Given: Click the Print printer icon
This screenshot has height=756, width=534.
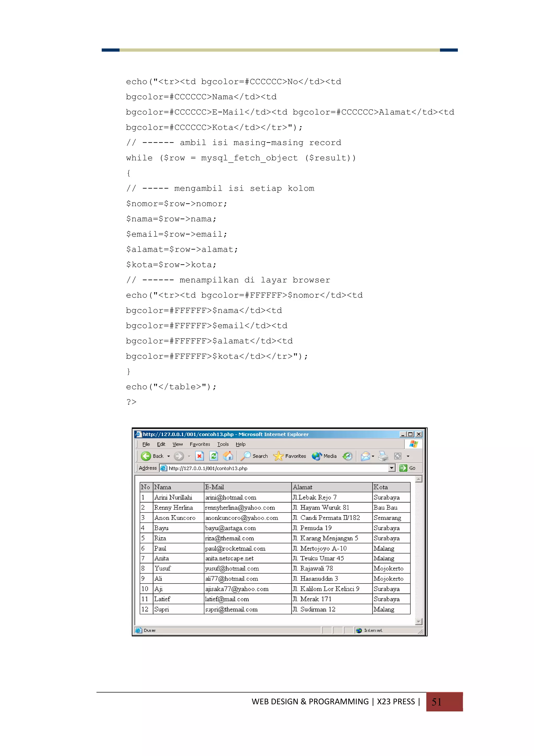Looking at the screenshot, I should [383, 456].
